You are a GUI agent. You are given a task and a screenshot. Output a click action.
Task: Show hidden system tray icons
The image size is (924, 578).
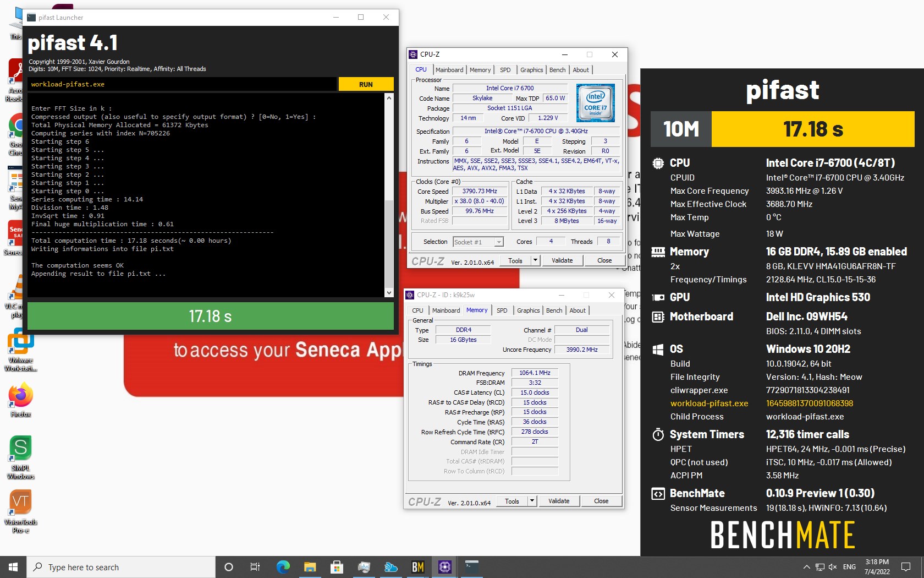(x=806, y=567)
